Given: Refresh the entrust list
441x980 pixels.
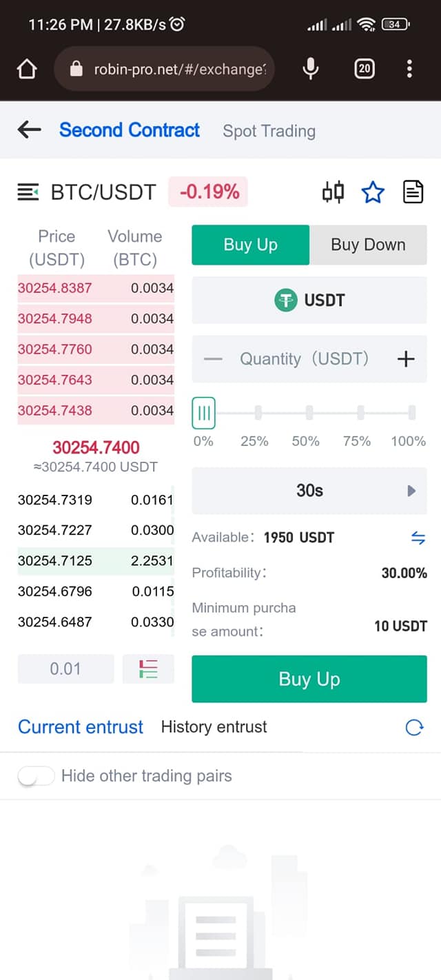Looking at the screenshot, I should click(414, 727).
